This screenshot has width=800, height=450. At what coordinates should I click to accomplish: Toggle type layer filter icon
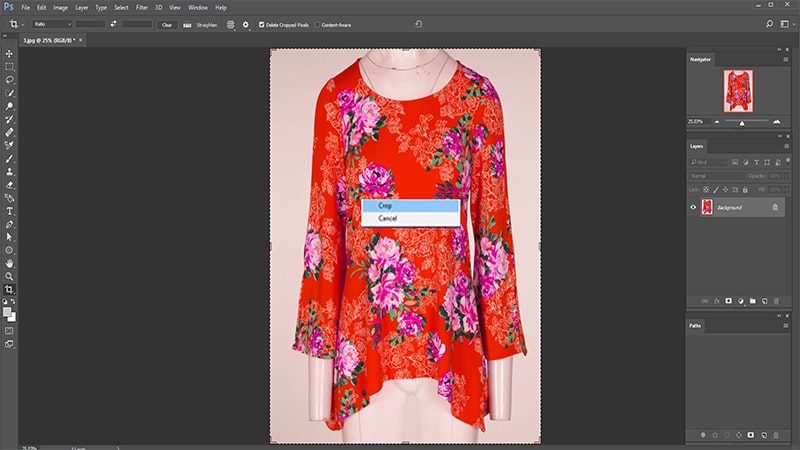[x=756, y=162]
